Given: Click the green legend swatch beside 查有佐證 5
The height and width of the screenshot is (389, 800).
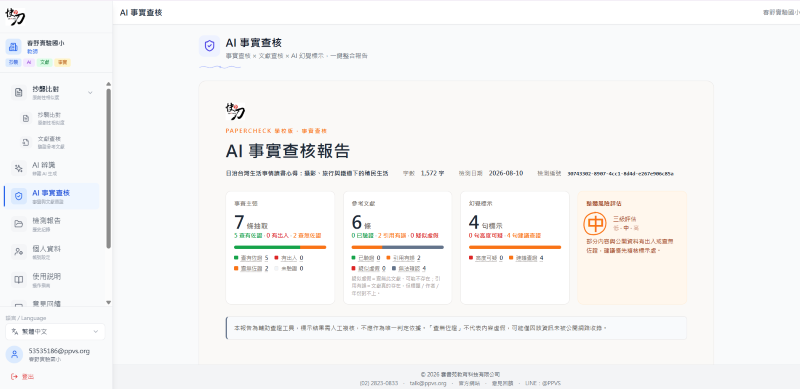Looking at the screenshot, I should (236, 258).
